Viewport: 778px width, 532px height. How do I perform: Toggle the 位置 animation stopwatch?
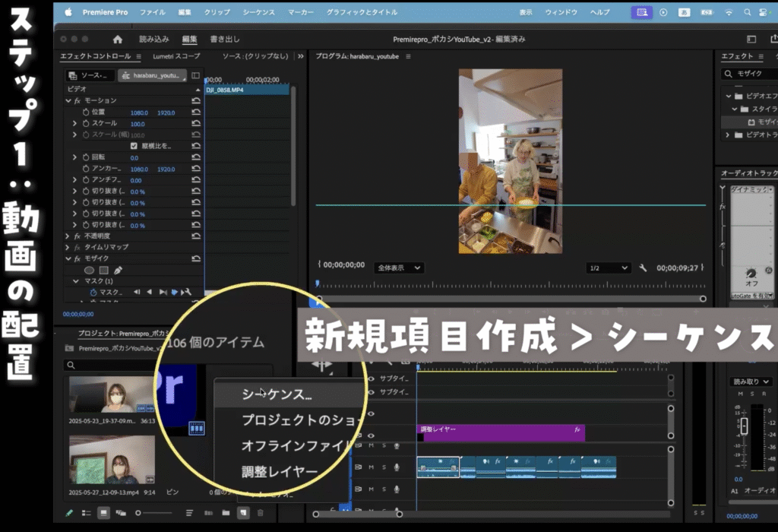(86, 112)
